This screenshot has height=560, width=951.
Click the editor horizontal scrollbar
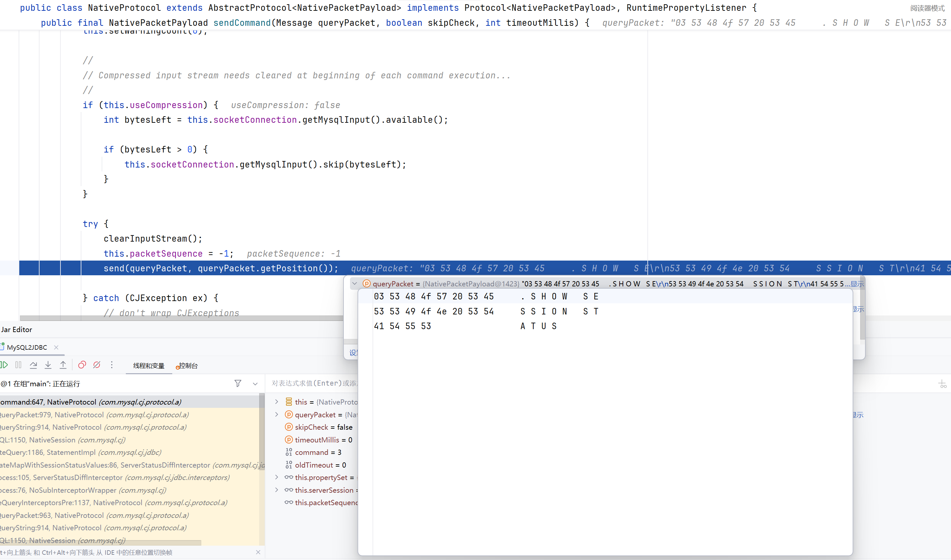181,318
